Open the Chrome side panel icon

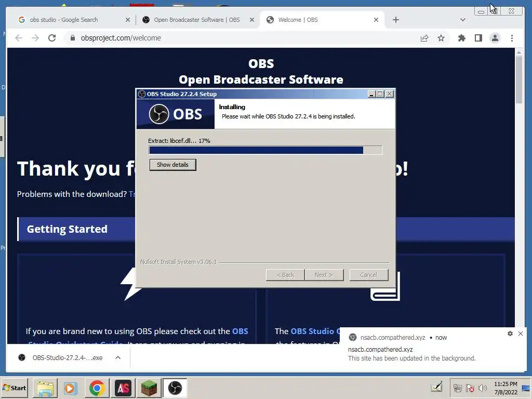coord(478,38)
